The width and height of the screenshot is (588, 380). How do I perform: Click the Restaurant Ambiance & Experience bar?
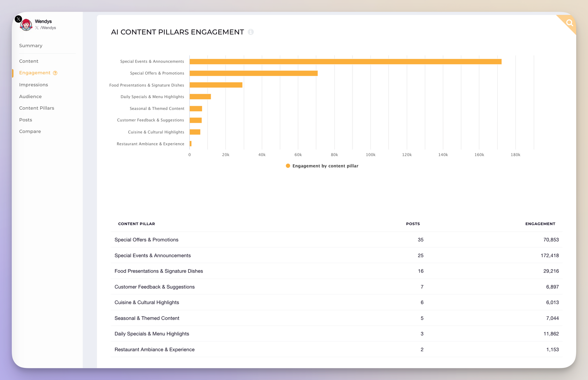pyautogui.click(x=191, y=144)
